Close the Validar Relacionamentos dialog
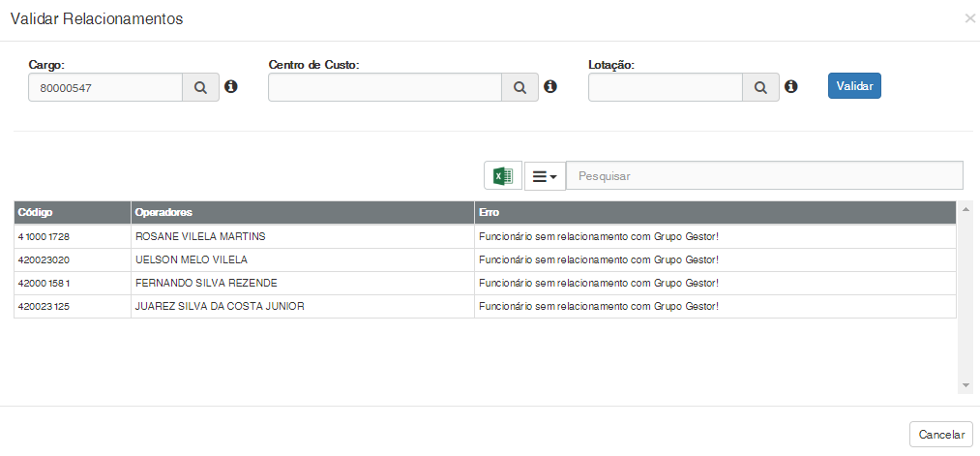 [x=969, y=18]
